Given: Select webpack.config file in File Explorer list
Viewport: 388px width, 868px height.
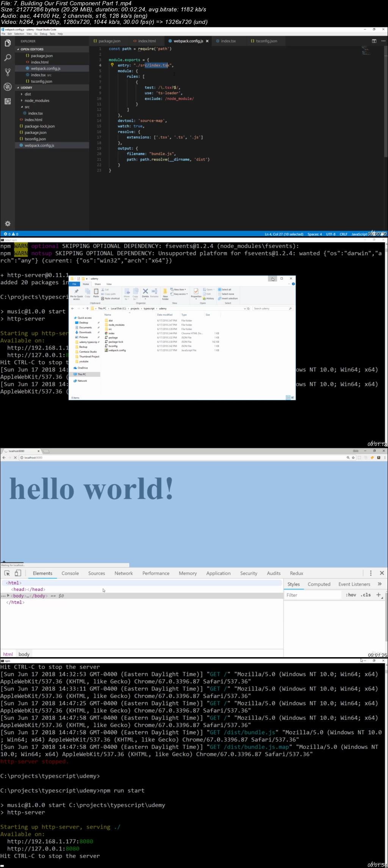Looking at the screenshot, I should pos(115,350).
